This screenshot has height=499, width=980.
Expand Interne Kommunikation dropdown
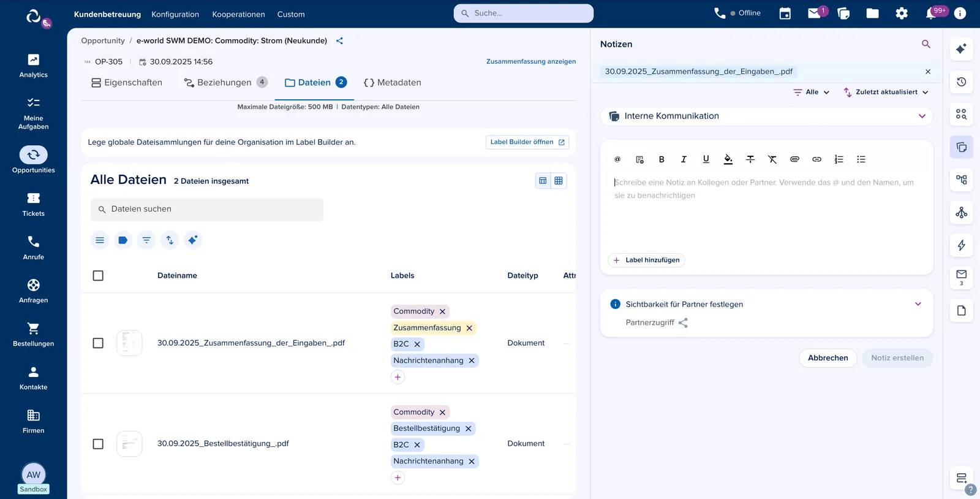click(x=766, y=116)
